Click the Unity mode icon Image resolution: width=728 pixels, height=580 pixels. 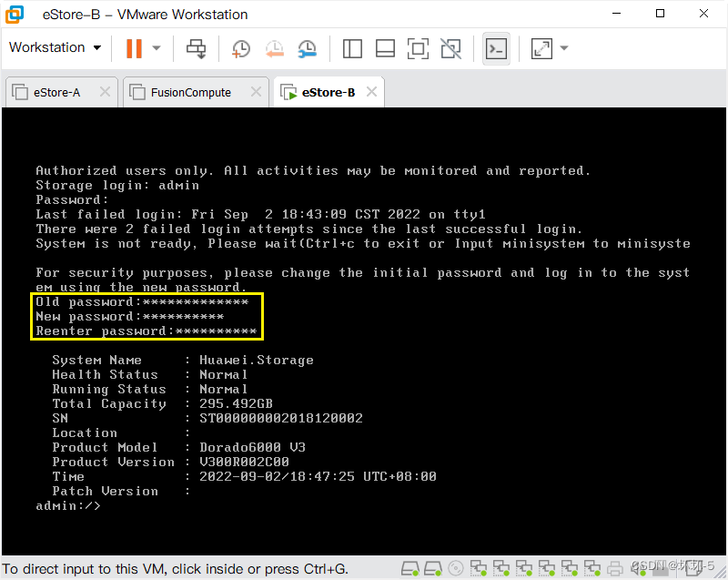[x=450, y=48]
